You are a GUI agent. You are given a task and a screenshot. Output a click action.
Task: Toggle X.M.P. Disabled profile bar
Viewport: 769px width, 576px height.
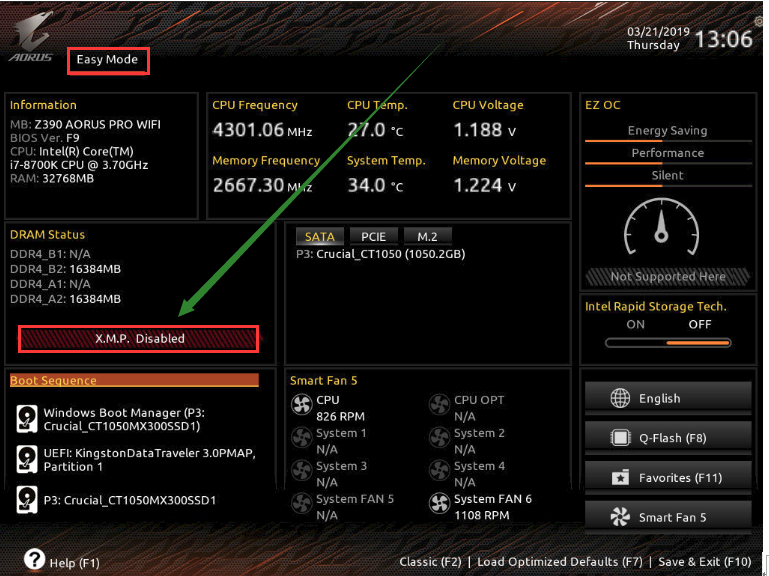point(138,339)
